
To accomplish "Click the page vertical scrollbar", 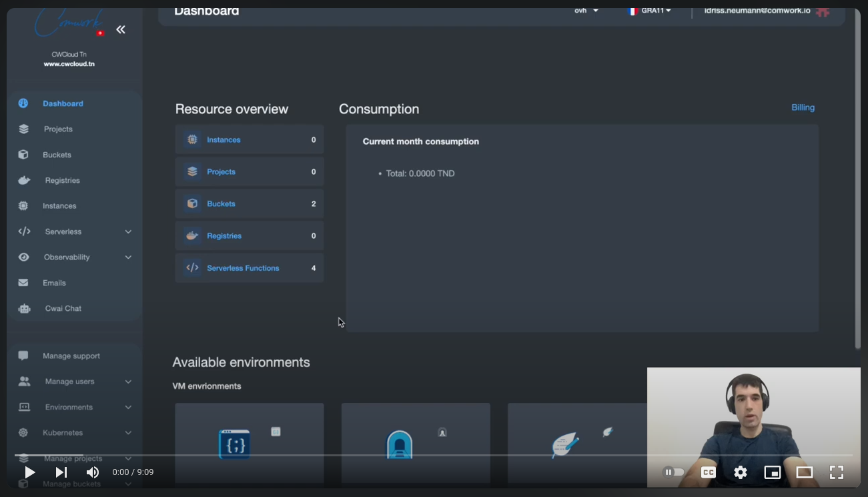I will coord(857,178).
